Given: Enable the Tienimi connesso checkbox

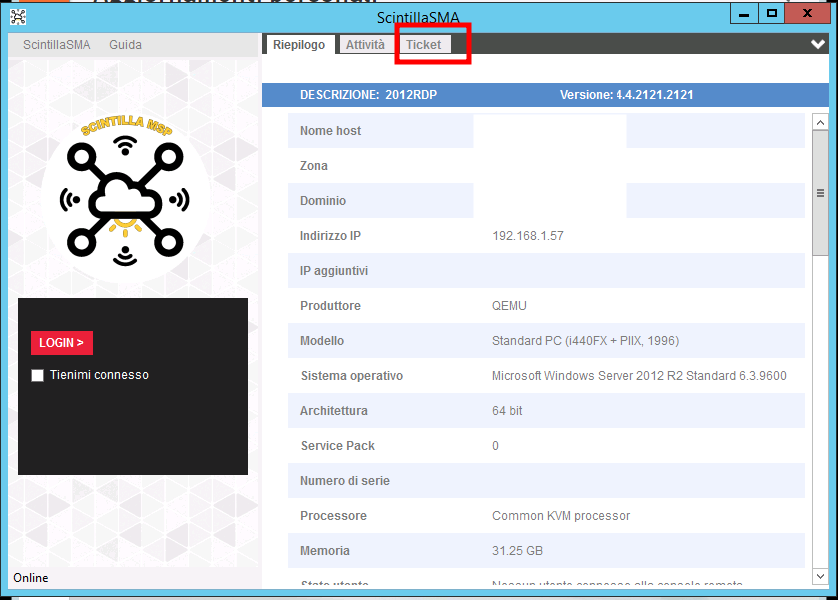Looking at the screenshot, I should (x=38, y=375).
